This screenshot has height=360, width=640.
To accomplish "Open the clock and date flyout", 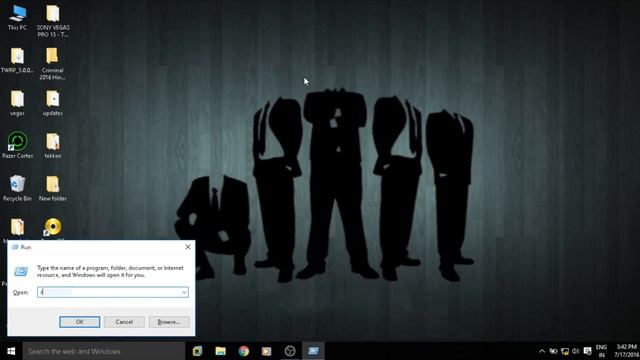I will pos(627,351).
